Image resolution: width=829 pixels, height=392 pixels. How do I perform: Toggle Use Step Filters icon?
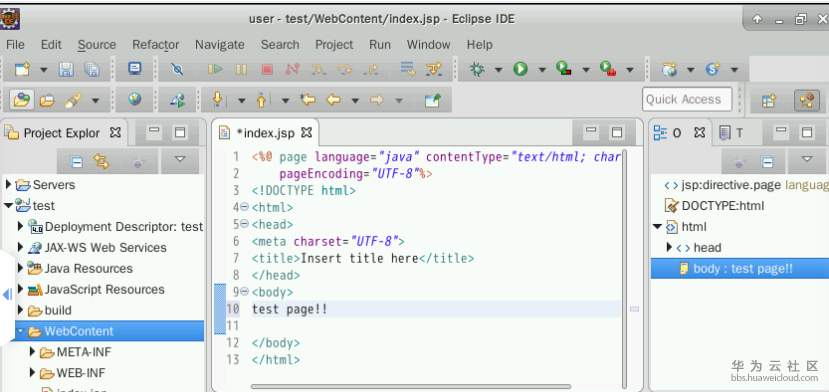pos(434,69)
